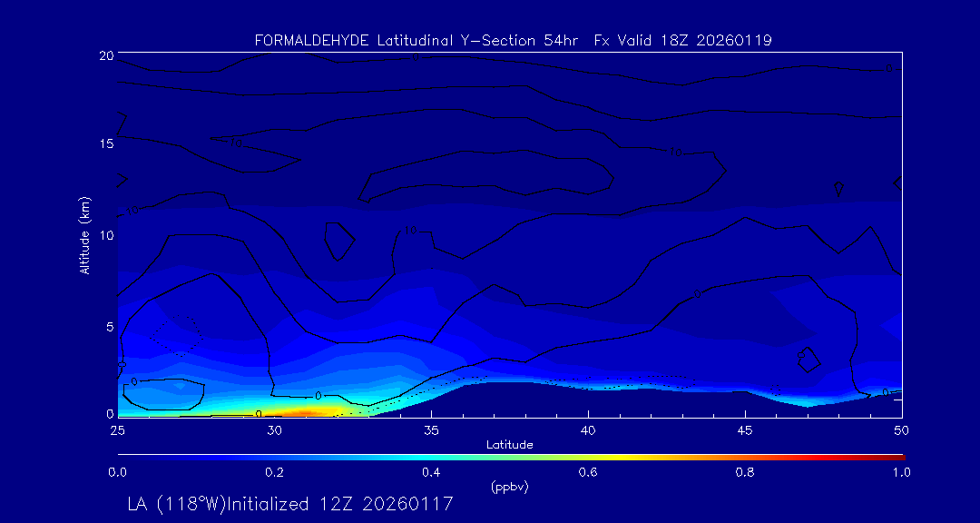
Task: Click the orange-red formaldehyde hotspot near latitude 31
Action: pos(304,412)
